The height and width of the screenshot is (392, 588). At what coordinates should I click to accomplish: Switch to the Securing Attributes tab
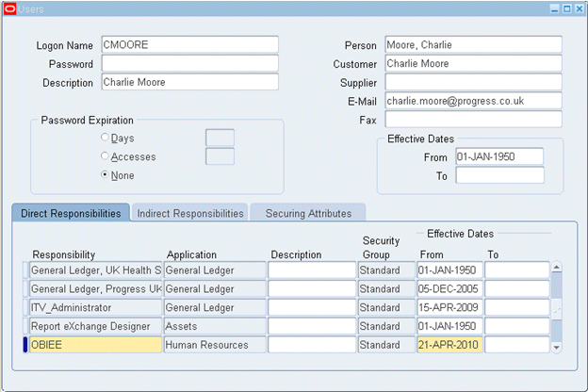(x=308, y=213)
